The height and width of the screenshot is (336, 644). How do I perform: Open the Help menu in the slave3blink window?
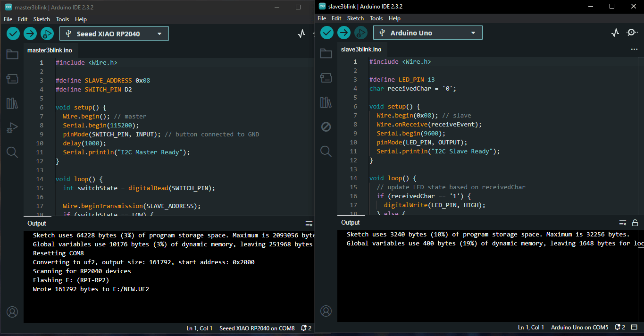coord(394,18)
